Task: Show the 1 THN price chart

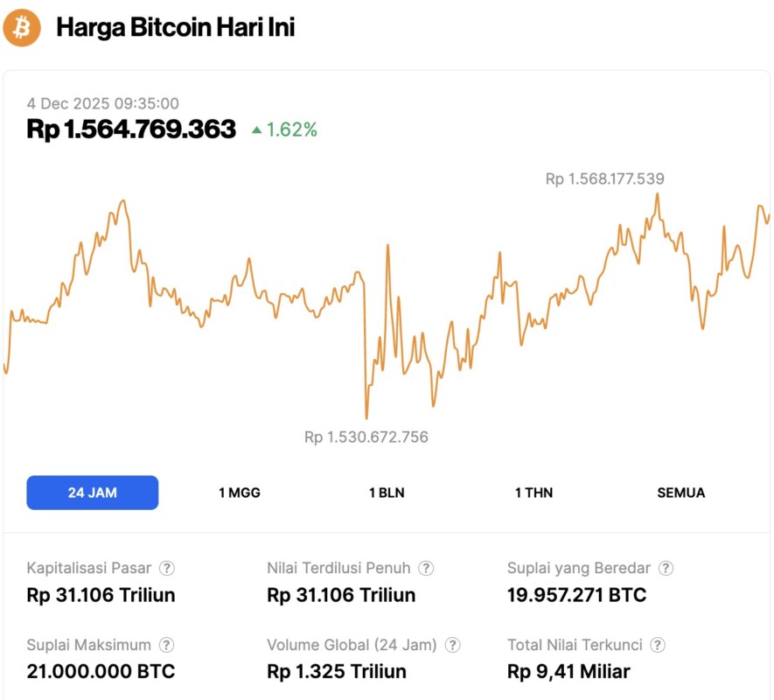Action: click(x=533, y=493)
